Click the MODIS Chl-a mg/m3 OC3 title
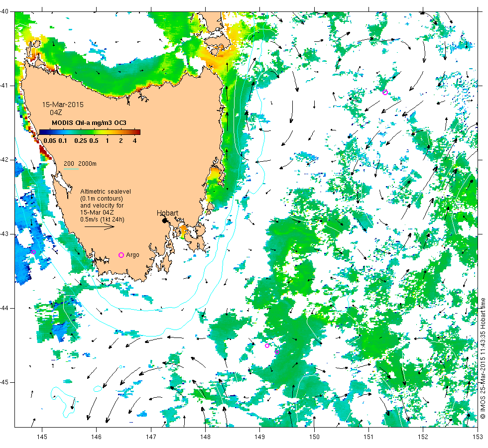 pyautogui.click(x=89, y=122)
